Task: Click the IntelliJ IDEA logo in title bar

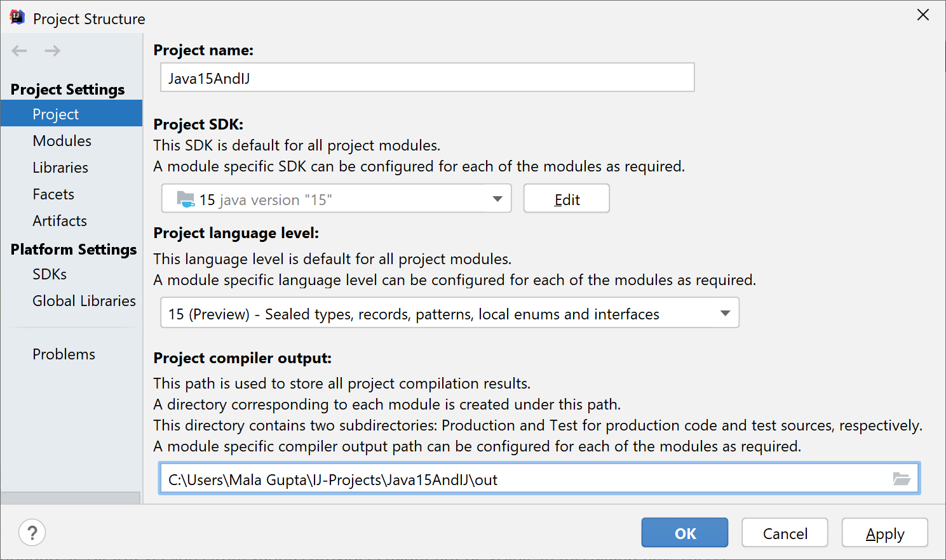Action: (16, 17)
